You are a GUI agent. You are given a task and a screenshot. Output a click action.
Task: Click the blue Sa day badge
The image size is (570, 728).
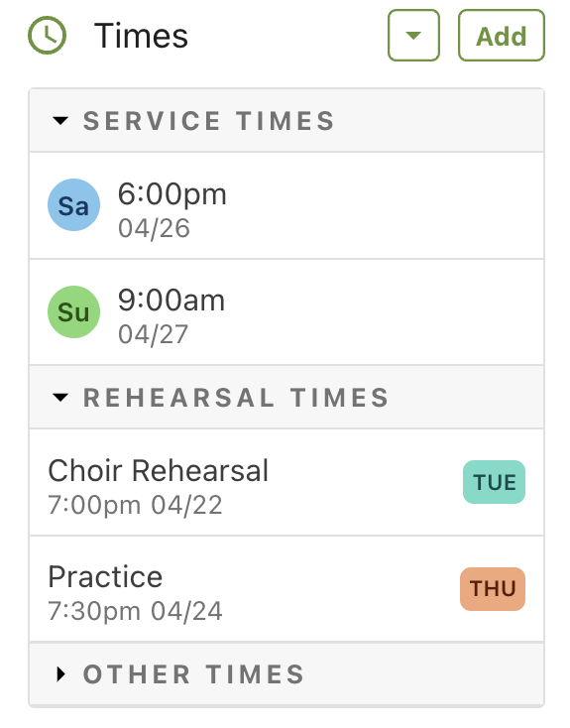point(73,204)
